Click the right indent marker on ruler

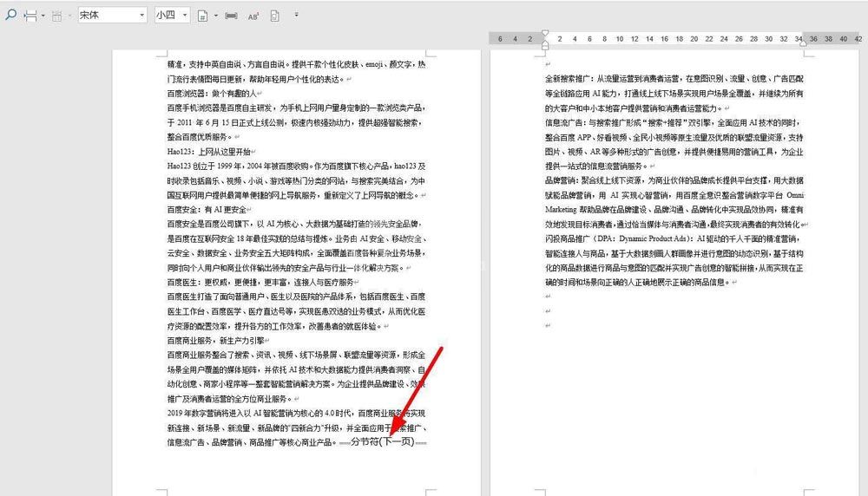803,42
